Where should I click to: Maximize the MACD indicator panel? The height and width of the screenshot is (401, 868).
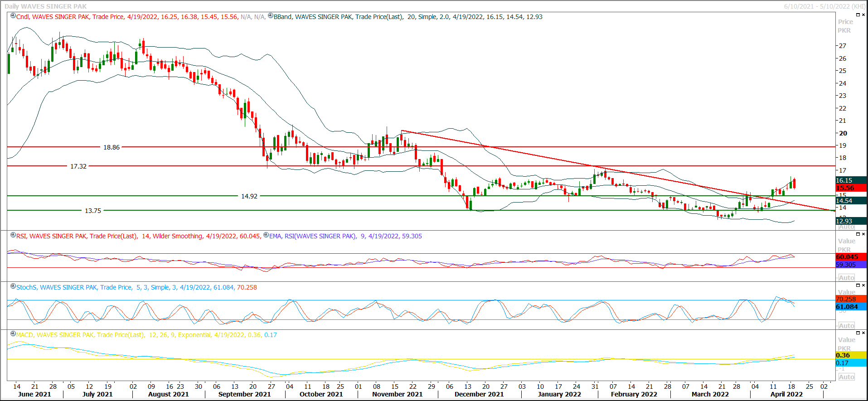(858, 333)
